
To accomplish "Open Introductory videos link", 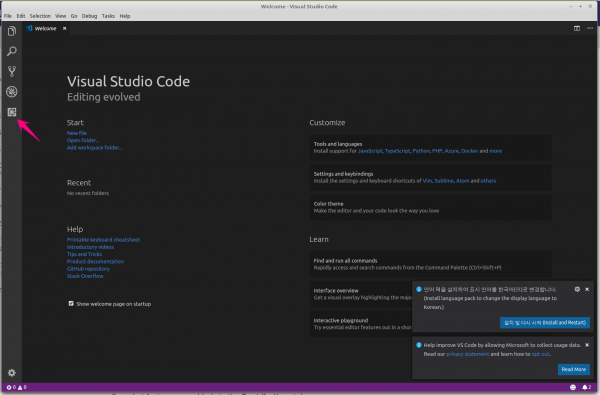I will tap(90, 247).
